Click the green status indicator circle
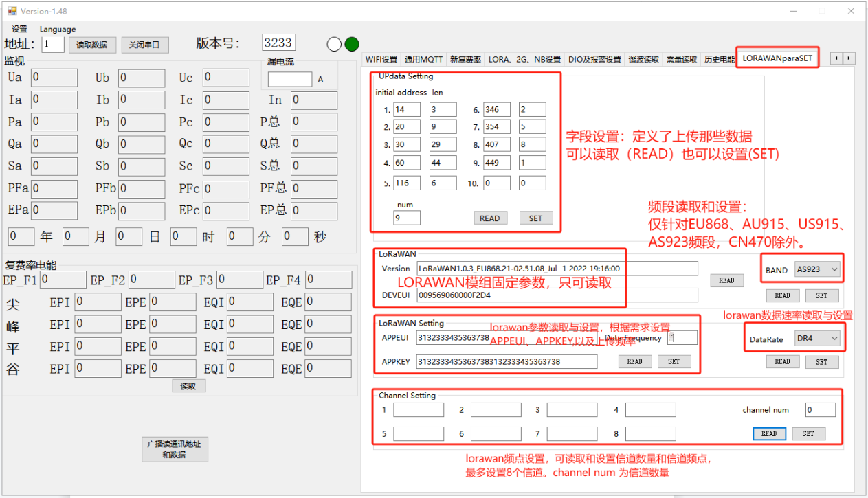The image size is (868, 498). [x=352, y=44]
